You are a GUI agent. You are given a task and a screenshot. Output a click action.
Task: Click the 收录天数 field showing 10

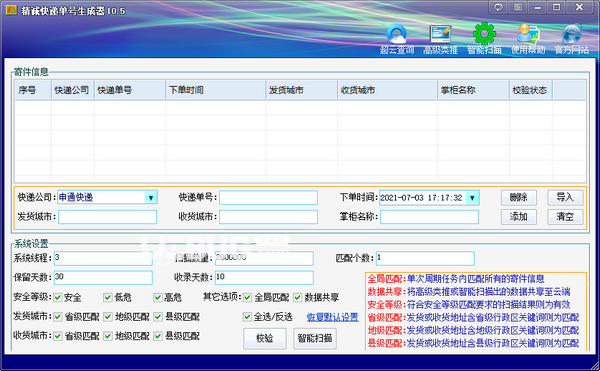[264, 278]
